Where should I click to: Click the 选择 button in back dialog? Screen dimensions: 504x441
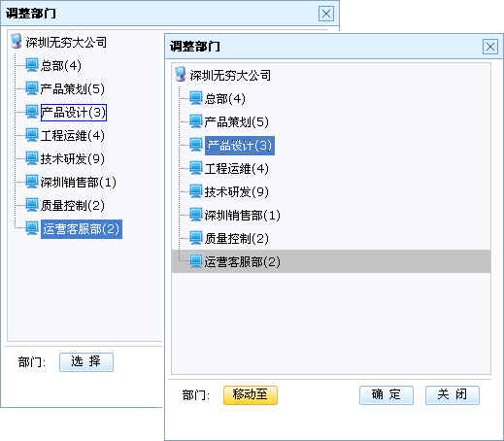point(86,362)
